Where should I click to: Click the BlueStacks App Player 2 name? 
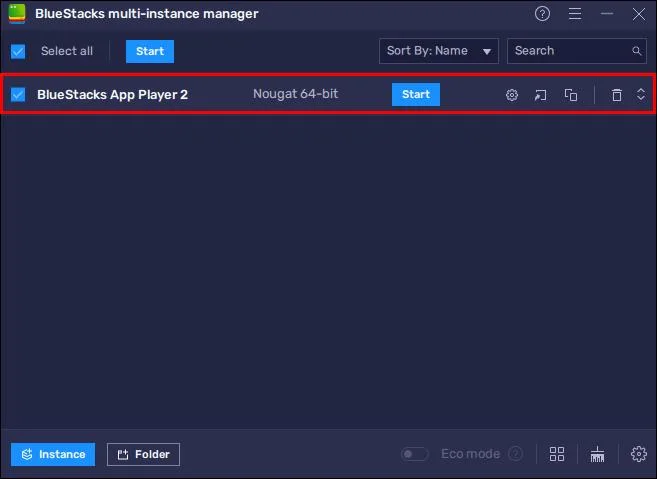pos(112,95)
